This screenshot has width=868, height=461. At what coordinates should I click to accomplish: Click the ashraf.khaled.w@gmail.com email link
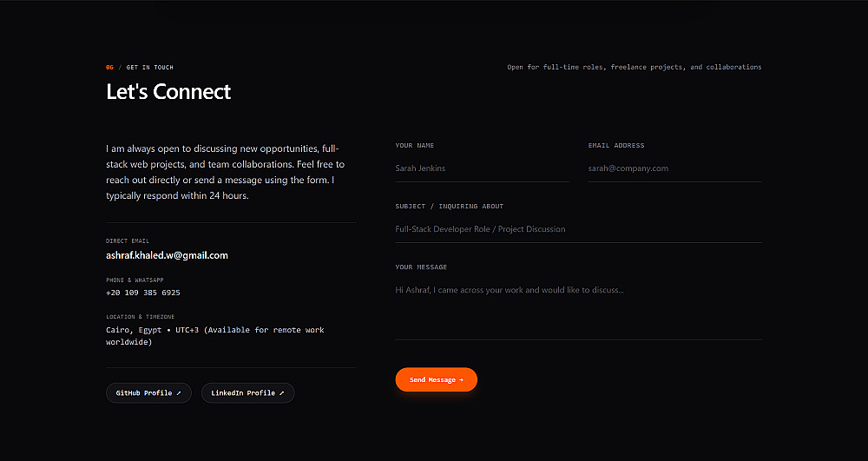(x=168, y=255)
